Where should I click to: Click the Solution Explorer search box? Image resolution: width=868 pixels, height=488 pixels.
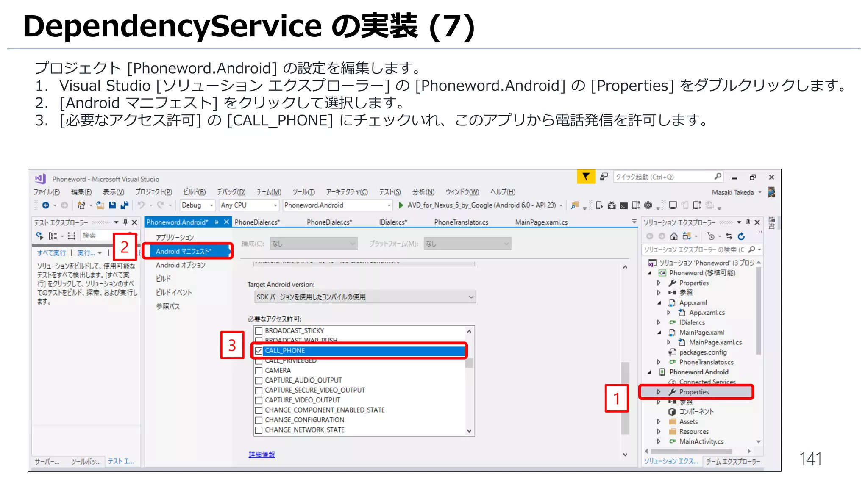[x=702, y=250]
